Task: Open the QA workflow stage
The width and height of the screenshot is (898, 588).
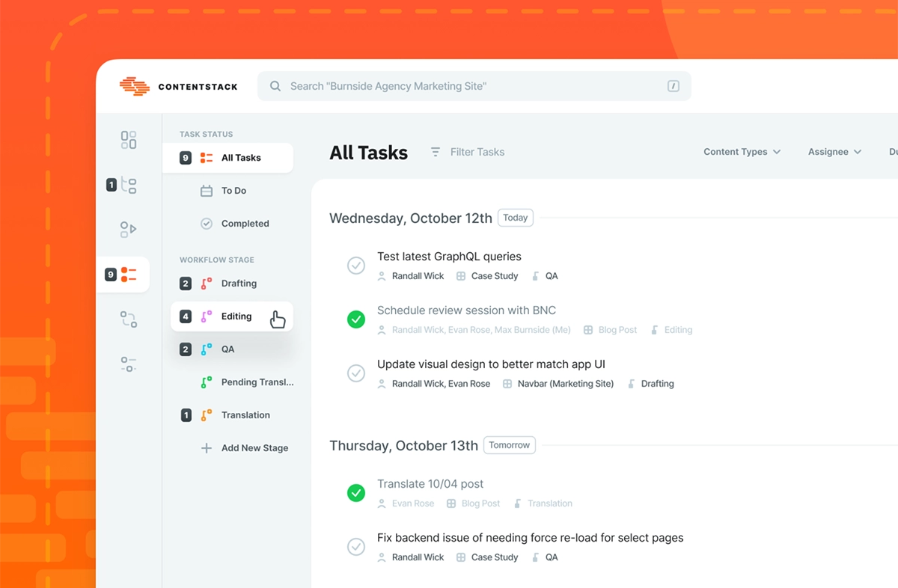Action: point(227,349)
